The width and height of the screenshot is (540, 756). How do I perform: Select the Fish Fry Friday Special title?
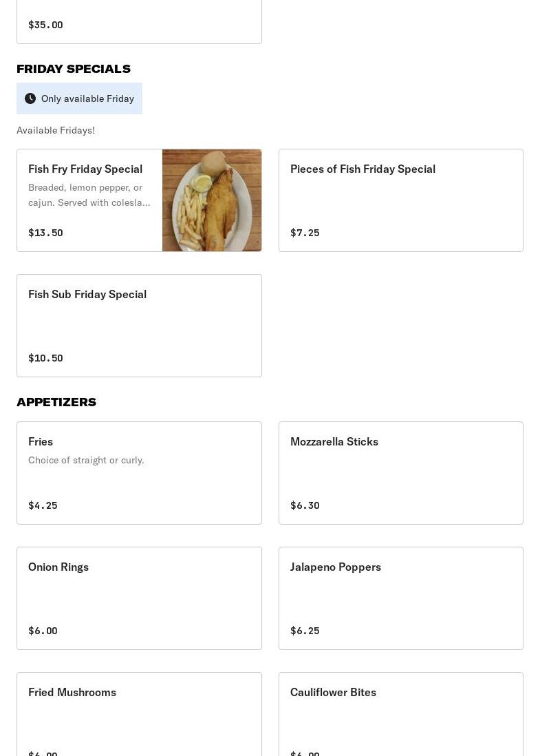point(85,169)
